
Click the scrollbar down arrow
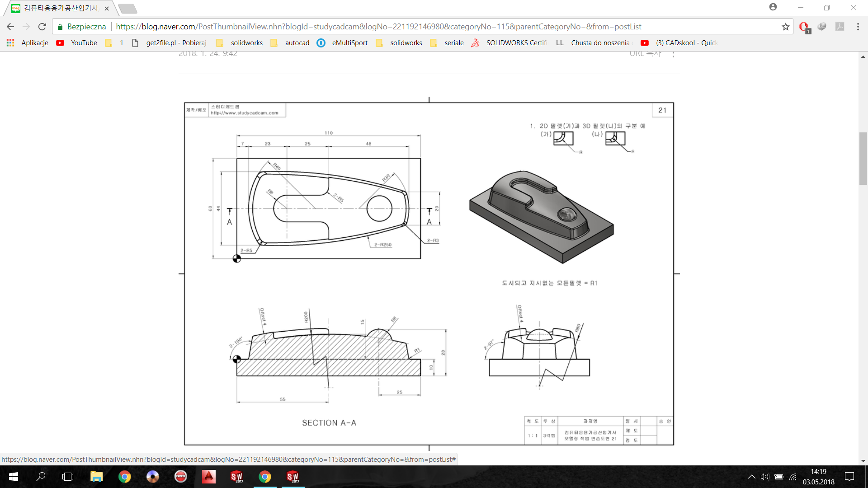click(x=863, y=461)
